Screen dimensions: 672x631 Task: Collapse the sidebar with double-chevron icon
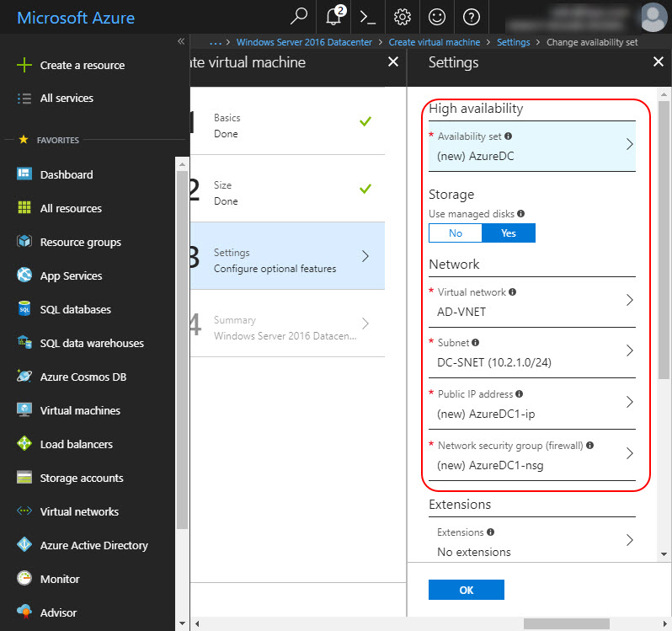(181, 41)
